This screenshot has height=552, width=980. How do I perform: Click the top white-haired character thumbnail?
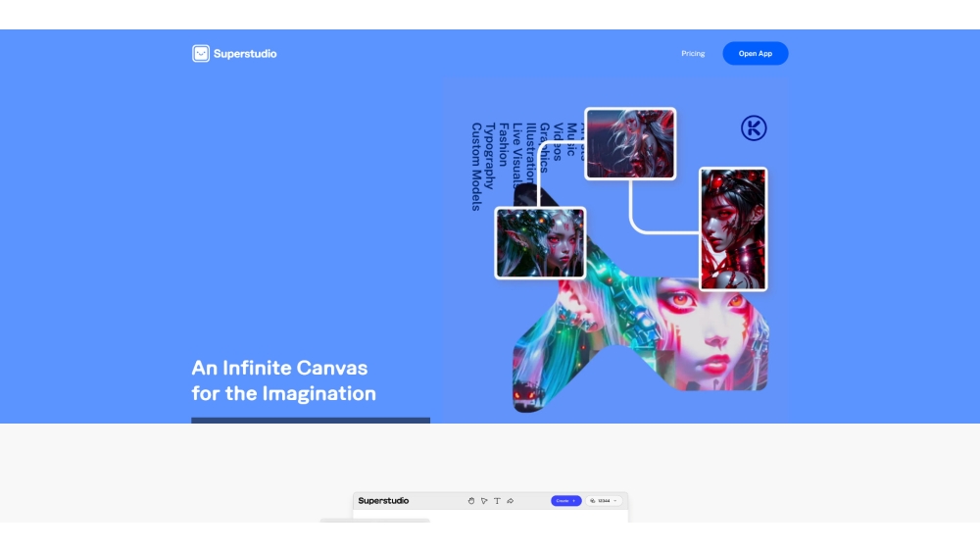point(630,144)
